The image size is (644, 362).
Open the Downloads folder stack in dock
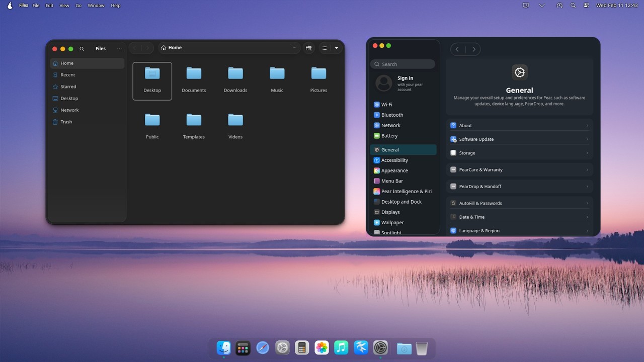pyautogui.click(x=404, y=348)
